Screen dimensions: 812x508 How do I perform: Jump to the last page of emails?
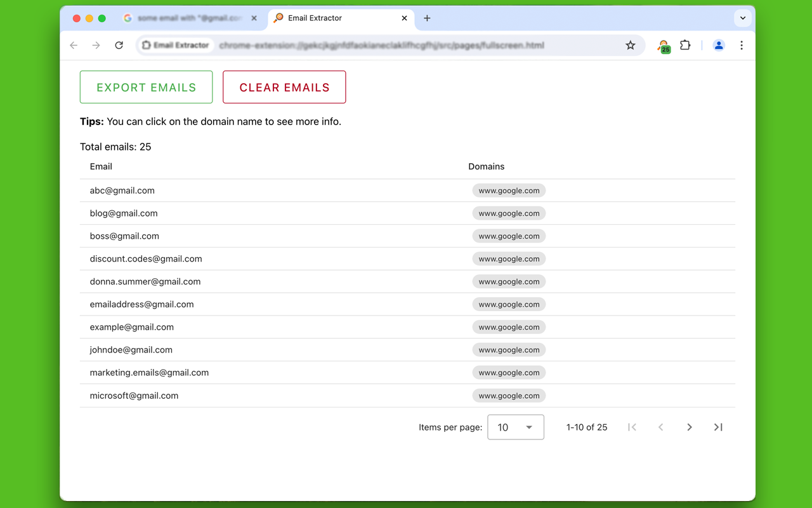[718, 427]
